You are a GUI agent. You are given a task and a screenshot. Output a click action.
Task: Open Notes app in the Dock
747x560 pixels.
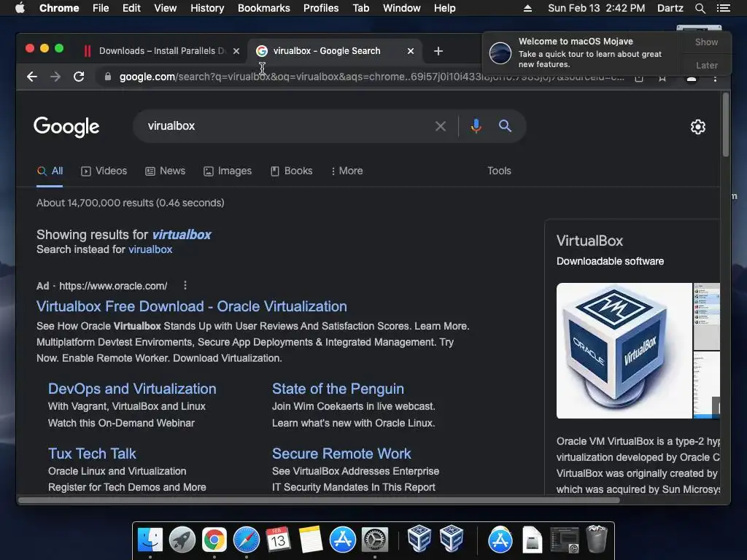pos(311,540)
